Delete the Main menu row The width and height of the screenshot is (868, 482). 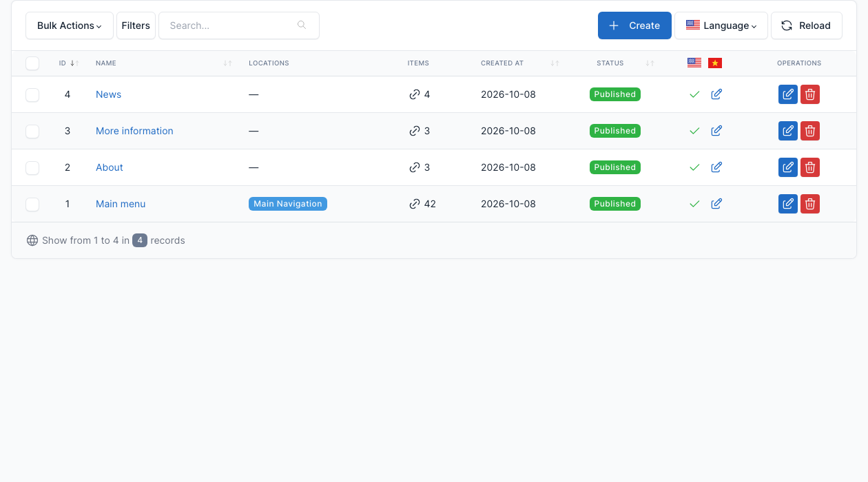coord(810,204)
